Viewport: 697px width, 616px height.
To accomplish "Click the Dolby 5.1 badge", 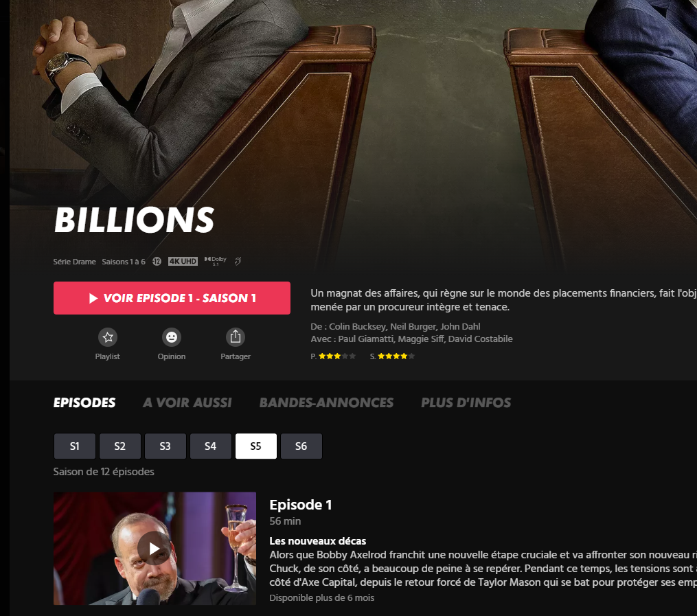I will pos(216,261).
